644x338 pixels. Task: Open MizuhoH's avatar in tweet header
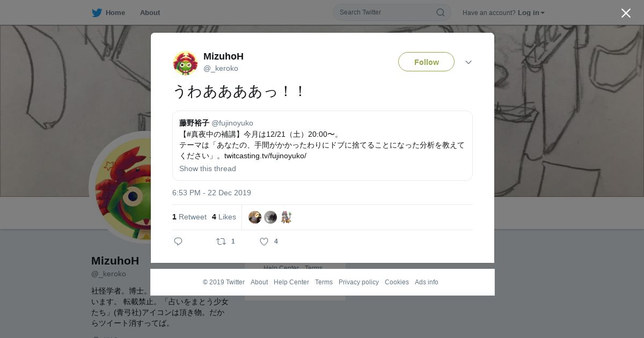tap(185, 63)
